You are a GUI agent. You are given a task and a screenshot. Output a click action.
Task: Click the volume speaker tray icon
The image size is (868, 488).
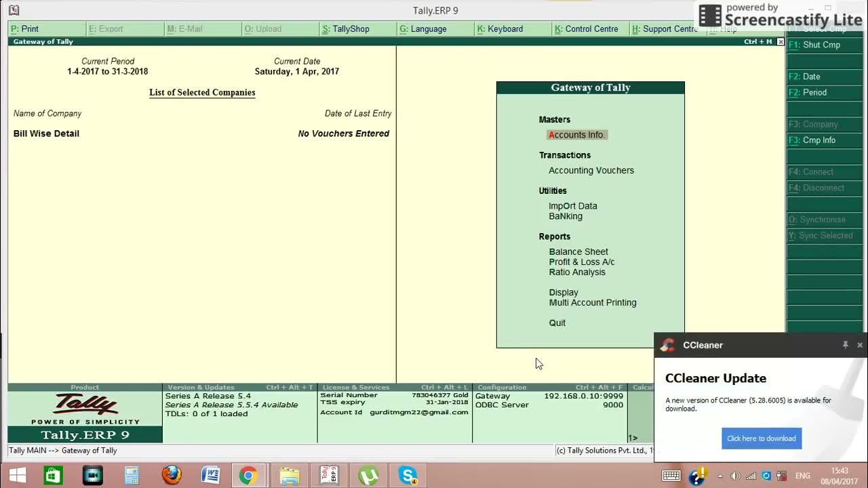[x=735, y=476]
